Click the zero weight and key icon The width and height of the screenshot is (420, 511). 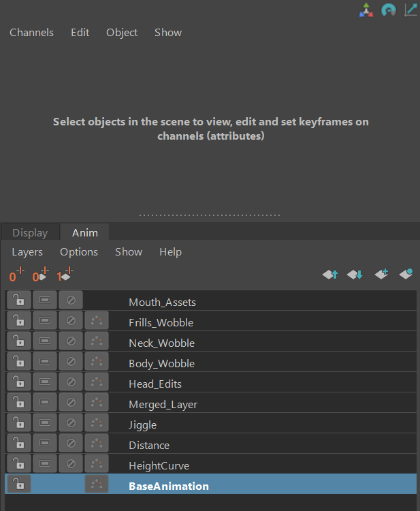point(40,275)
